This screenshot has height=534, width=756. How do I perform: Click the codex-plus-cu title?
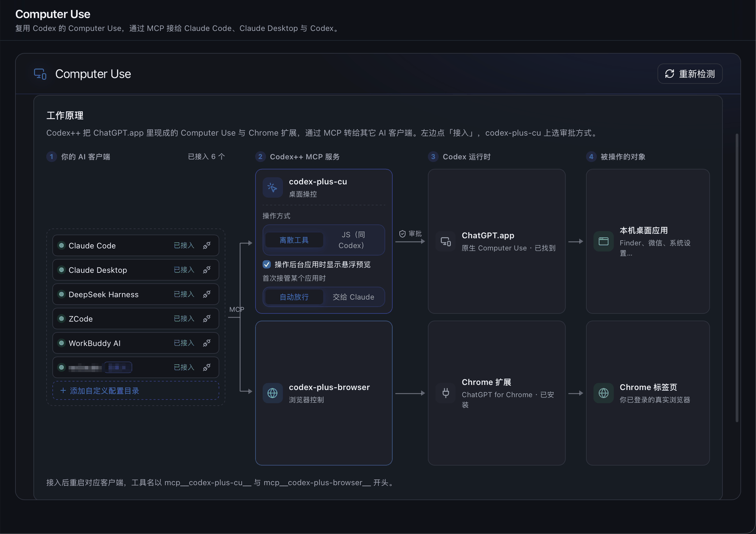coord(318,182)
